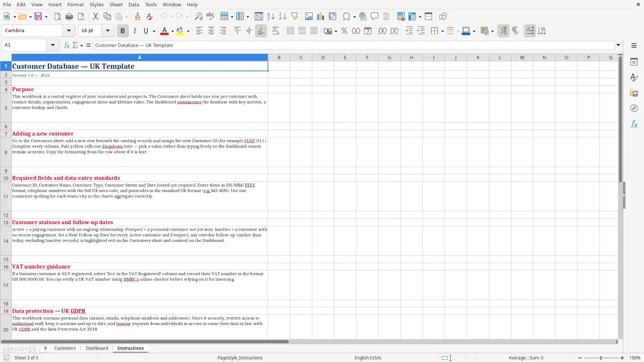Expand the Name Box dropdown
This screenshot has width=644, height=362.
[x=53, y=45]
